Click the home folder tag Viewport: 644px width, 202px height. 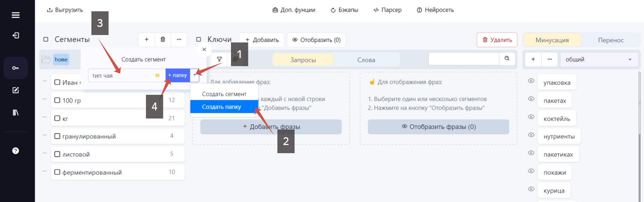(61, 59)
